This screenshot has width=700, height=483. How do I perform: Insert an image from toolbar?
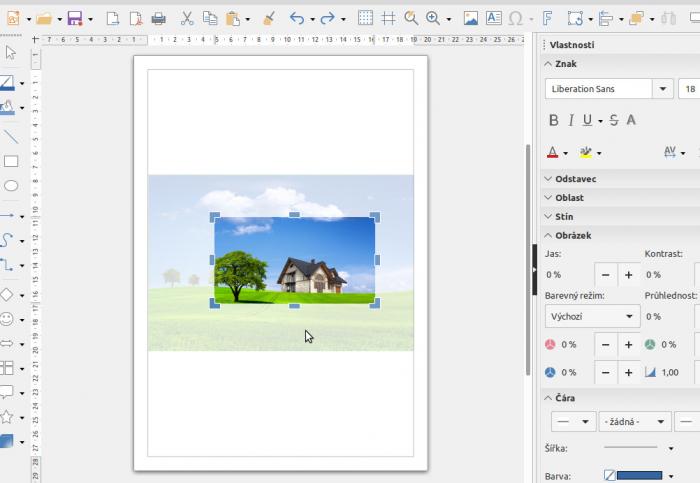471,19
